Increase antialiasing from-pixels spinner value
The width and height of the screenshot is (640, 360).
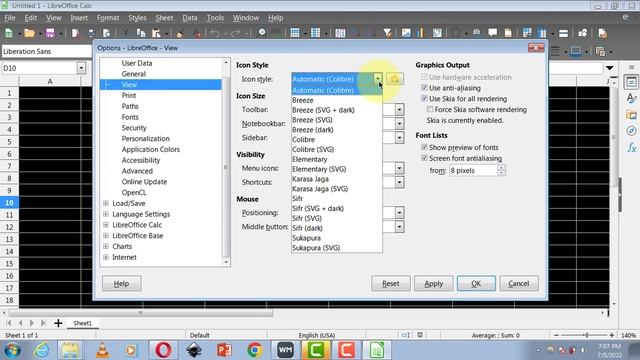pyautogui.click(x=502, y=167)
